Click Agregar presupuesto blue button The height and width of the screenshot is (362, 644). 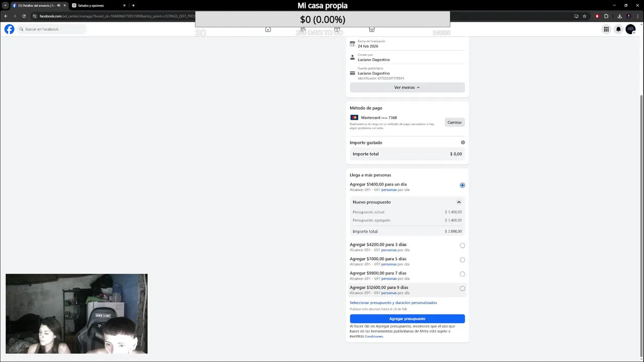[407, 319]
